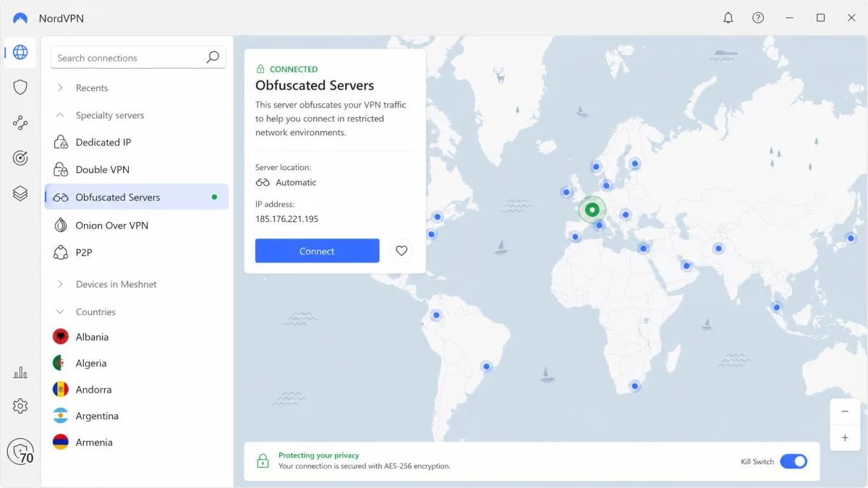This screenshot has height=488, width=868.
Task: Open the help question mark icon
Action: [758, 18]
